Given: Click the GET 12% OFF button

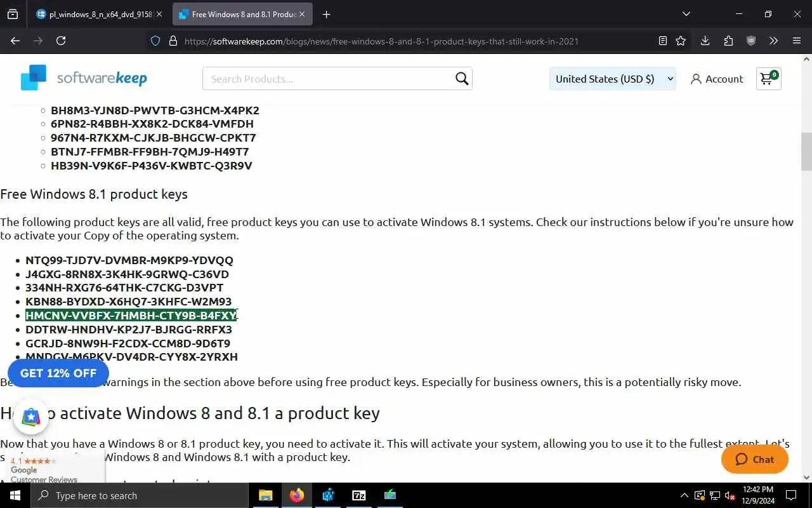Looking at the screenshot, I should 58,373.
